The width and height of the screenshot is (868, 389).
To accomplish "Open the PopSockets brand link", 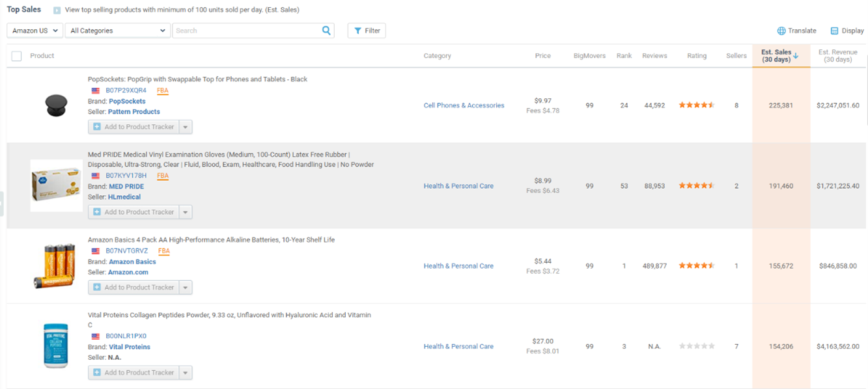I will [127, 101].
